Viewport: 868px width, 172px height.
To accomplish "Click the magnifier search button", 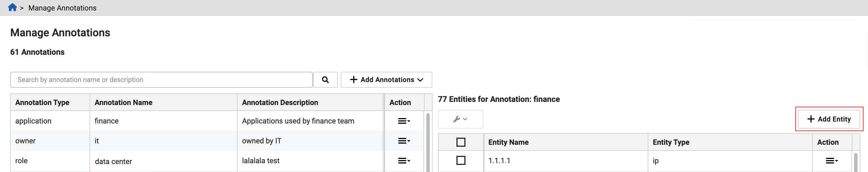I will (325, 79).
